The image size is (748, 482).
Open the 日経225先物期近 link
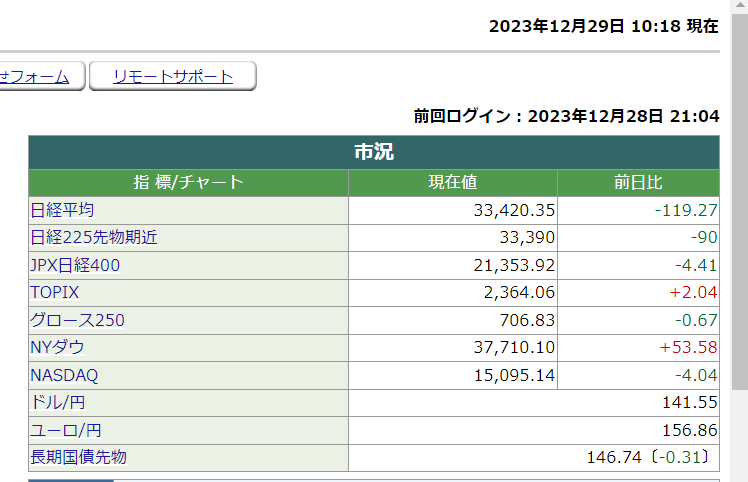tap(94, 238)
